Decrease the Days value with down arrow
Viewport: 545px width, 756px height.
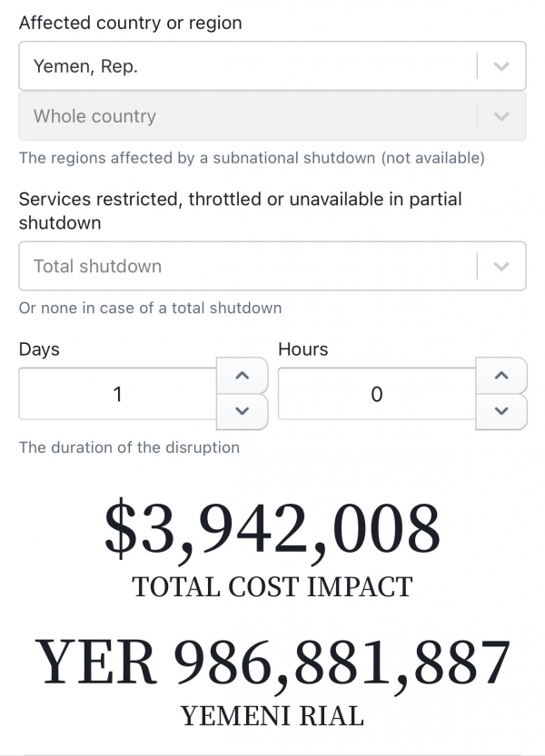242,410
